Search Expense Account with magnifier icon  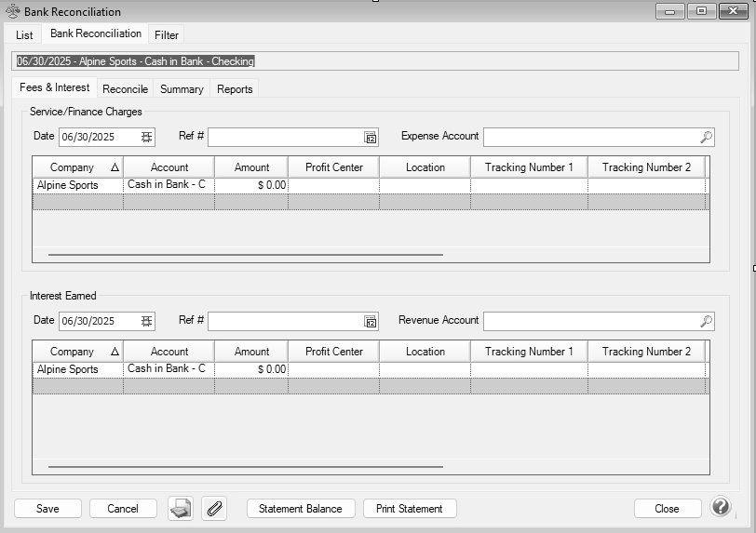706,137
